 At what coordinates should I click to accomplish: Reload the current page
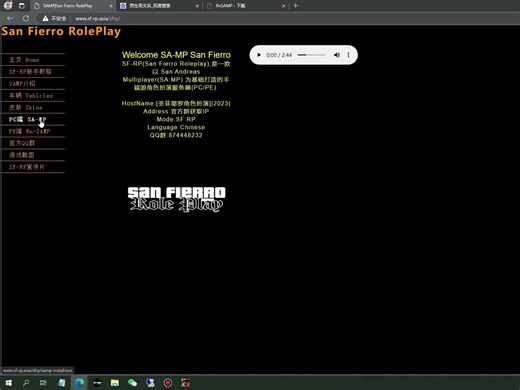pyautogui.click(x=26, y=18)
